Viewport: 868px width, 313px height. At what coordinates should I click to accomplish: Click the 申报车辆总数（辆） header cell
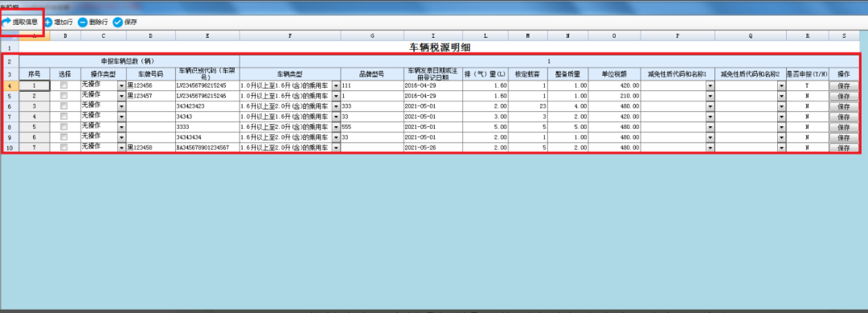click(129, 61)
